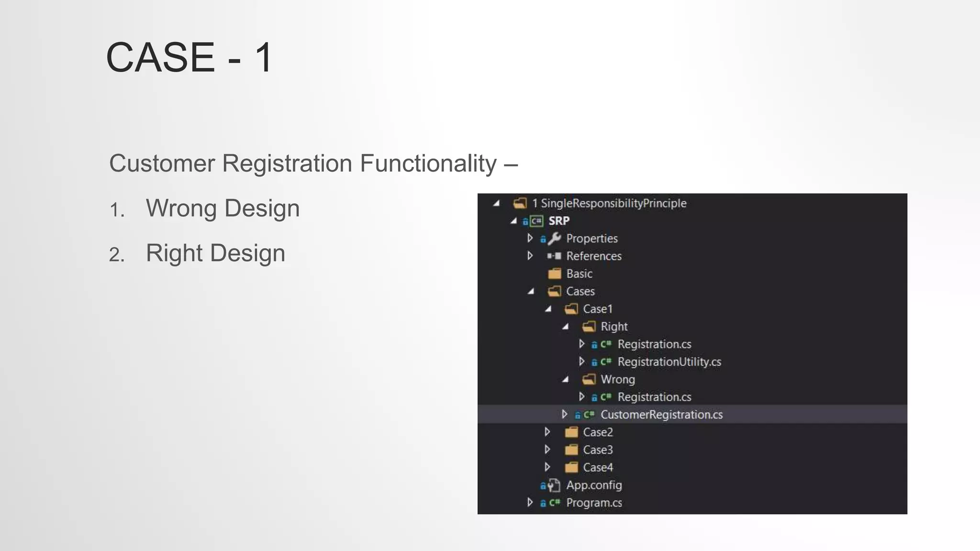Expand the Case2 folder
This screenshot has width=980, height=551.
[x=547, y=432]
